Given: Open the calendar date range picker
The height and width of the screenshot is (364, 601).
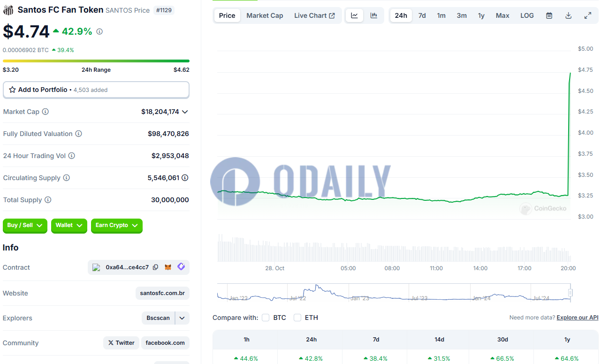Looking at the screenshot, I should tap(549, 15).
